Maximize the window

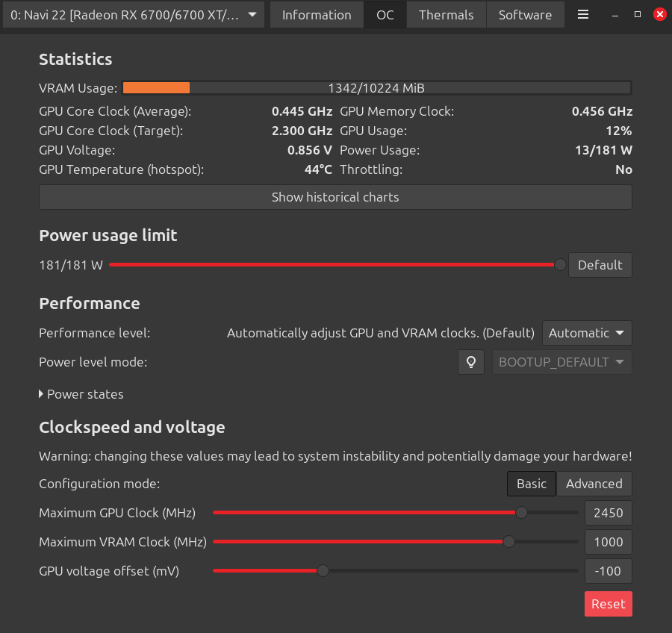(638, 15)
